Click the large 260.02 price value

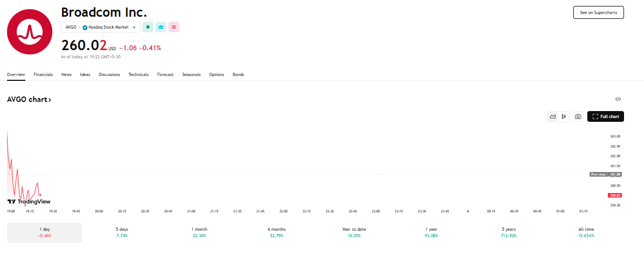84,45
